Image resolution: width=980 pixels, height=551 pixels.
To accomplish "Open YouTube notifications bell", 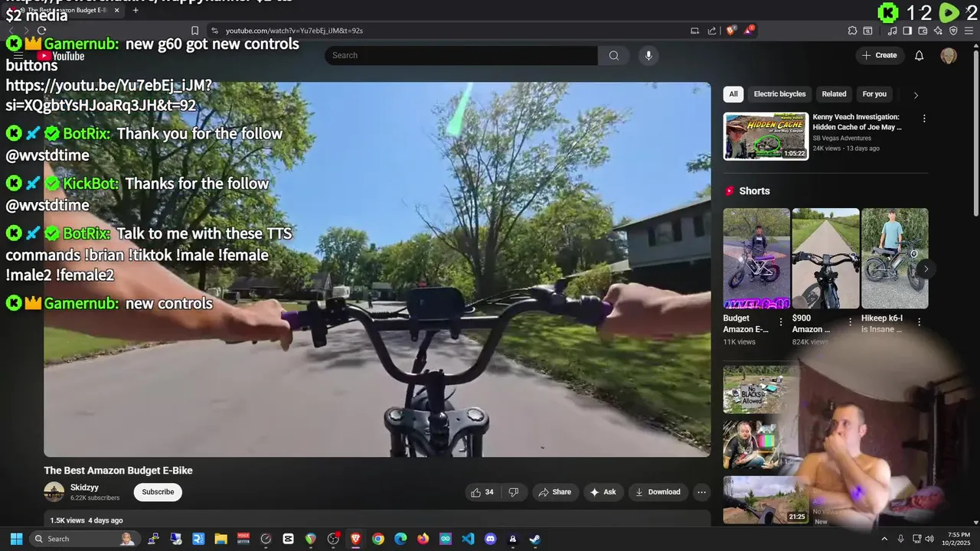I will (x=920, y=55).
